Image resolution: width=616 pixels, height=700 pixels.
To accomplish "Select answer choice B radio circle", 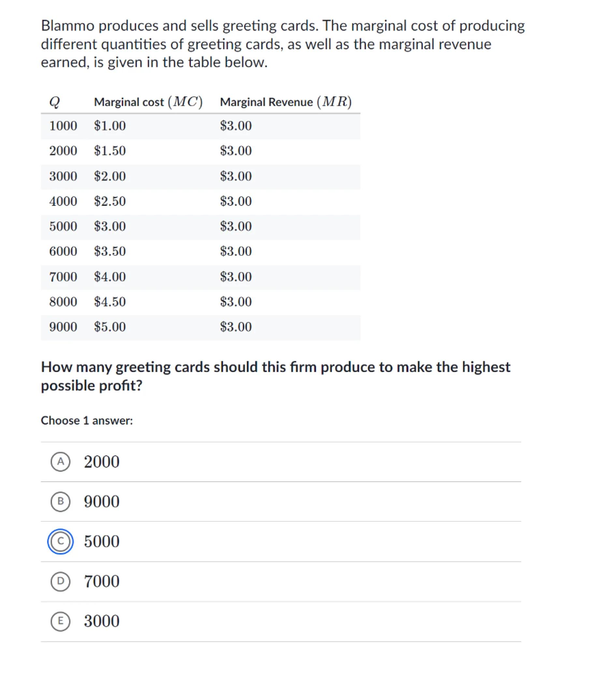I will (x=60, y=501).
